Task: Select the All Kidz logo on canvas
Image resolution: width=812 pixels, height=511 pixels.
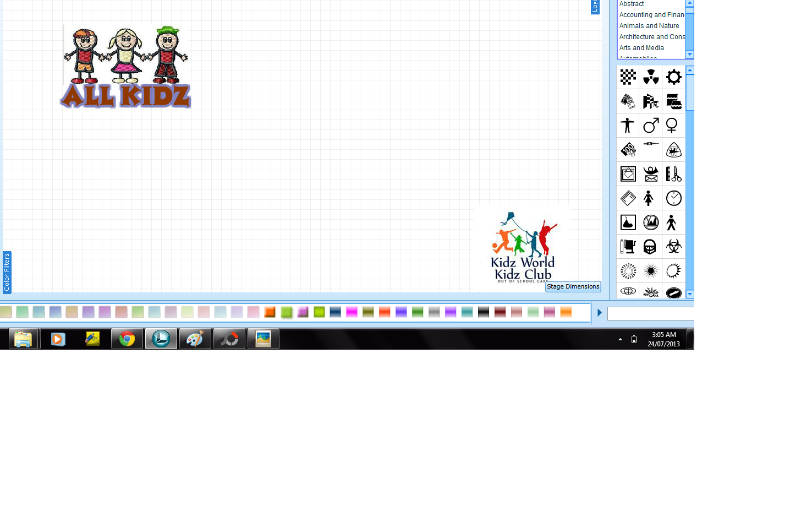Action: click(125, 67)
